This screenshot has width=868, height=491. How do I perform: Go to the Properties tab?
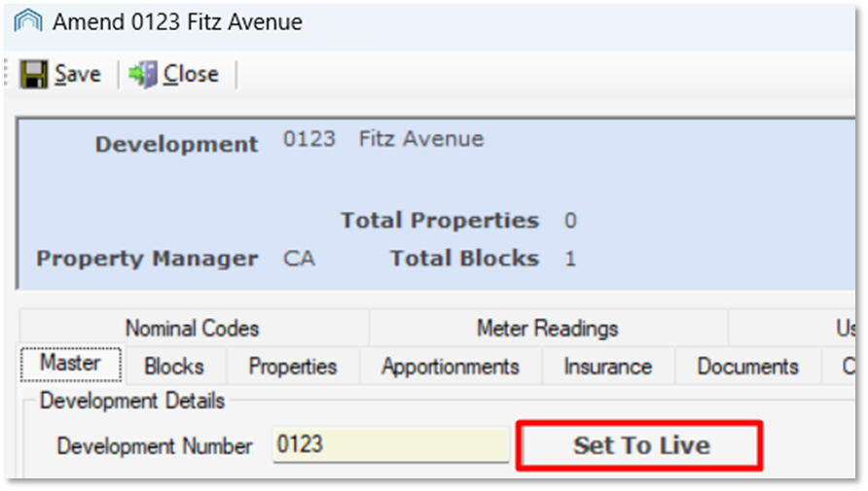[x=293, y=367]
